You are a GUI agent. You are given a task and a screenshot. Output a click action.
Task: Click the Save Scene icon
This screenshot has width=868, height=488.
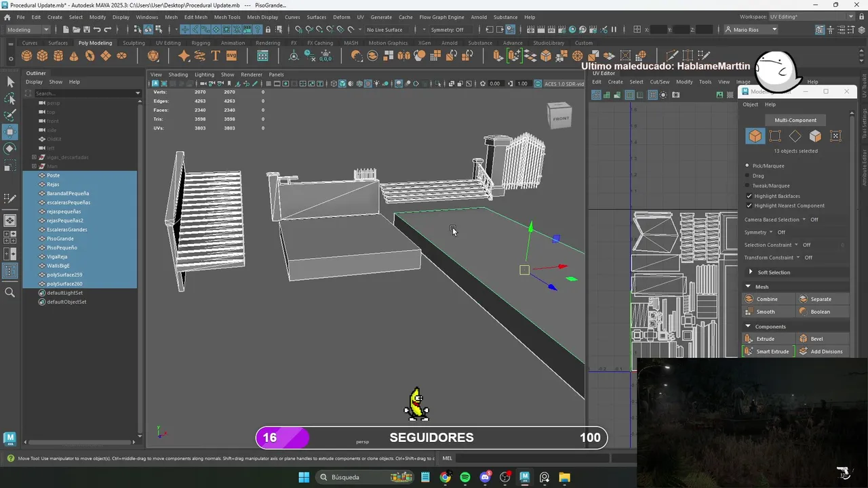(86, 30)
